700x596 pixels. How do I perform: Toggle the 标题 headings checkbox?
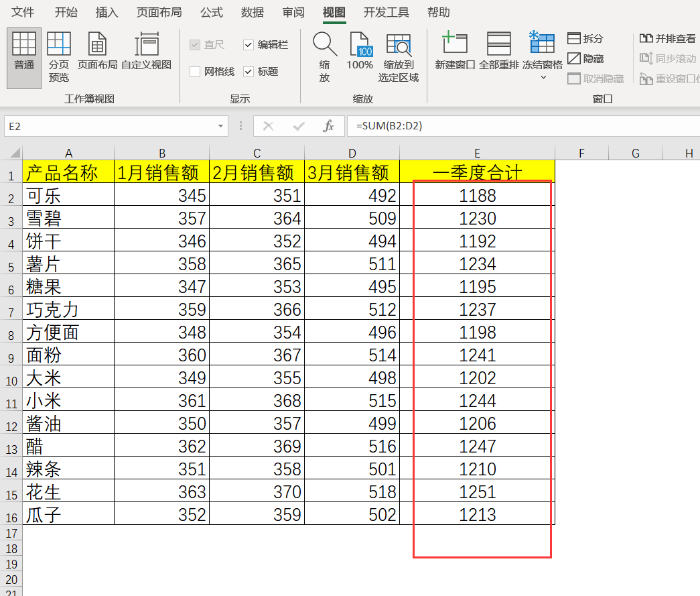249,72
